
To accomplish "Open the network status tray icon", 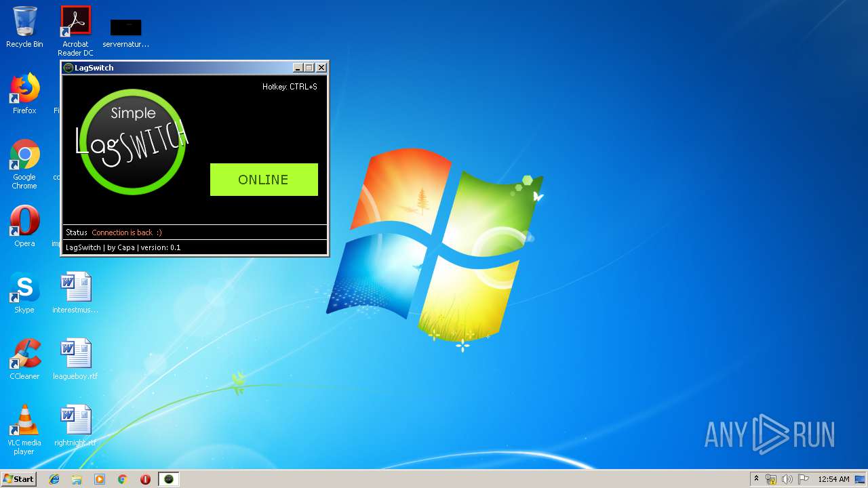I will click(771, 479).
